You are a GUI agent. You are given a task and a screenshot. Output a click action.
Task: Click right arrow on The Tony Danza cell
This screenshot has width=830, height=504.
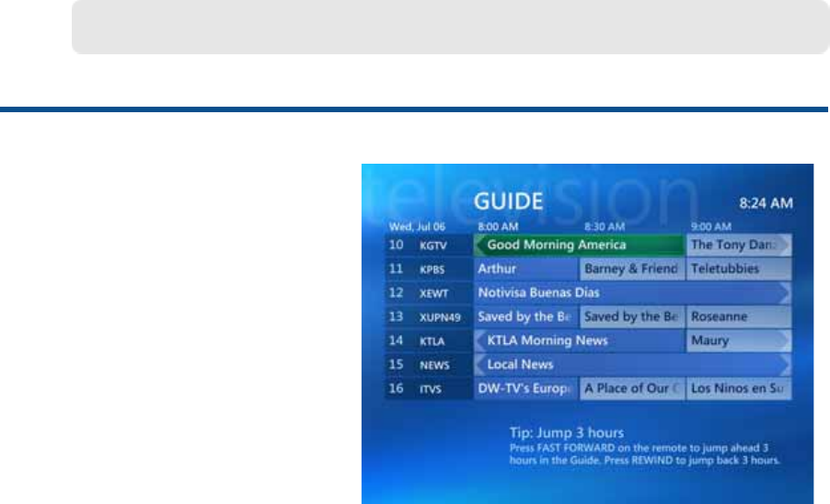(785, 245)
